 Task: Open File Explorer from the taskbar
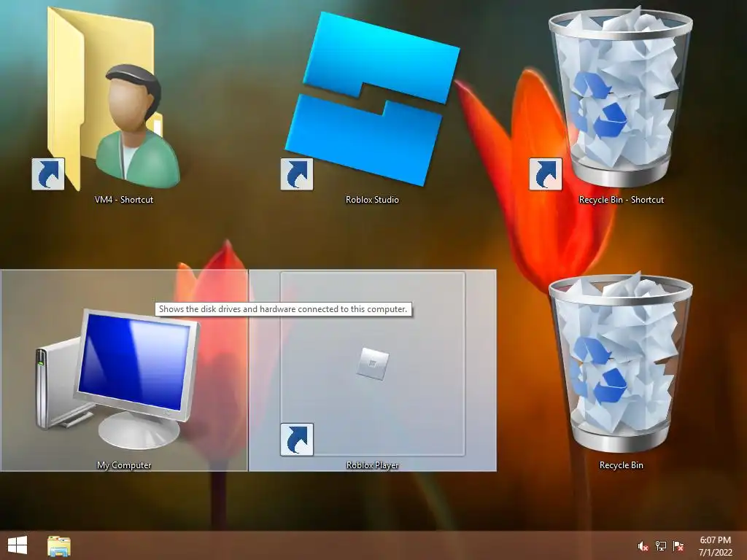pos(59,546)
